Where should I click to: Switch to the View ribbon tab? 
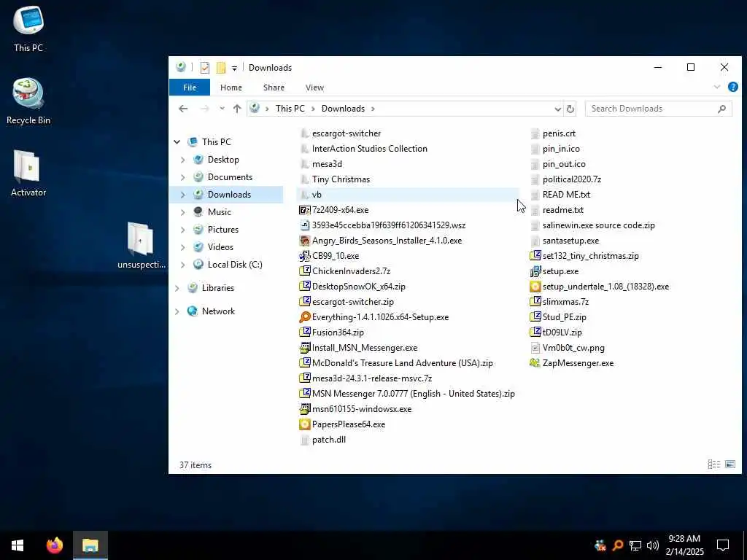coord(314,87)
